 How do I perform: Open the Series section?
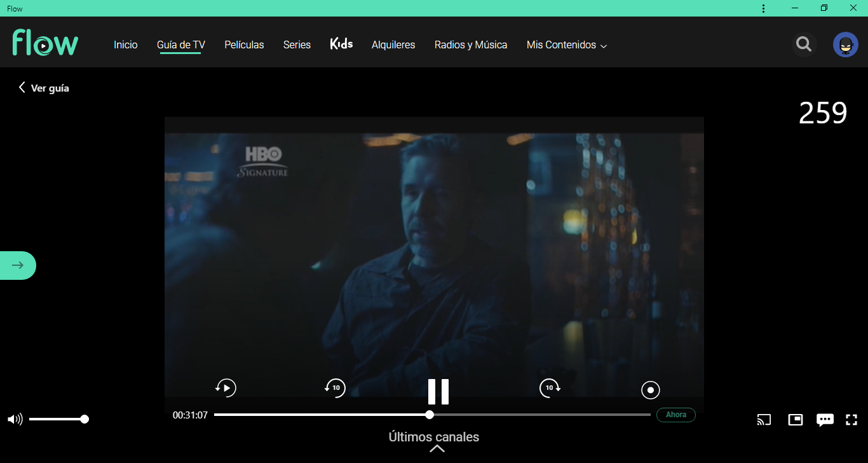click(297, 45)
